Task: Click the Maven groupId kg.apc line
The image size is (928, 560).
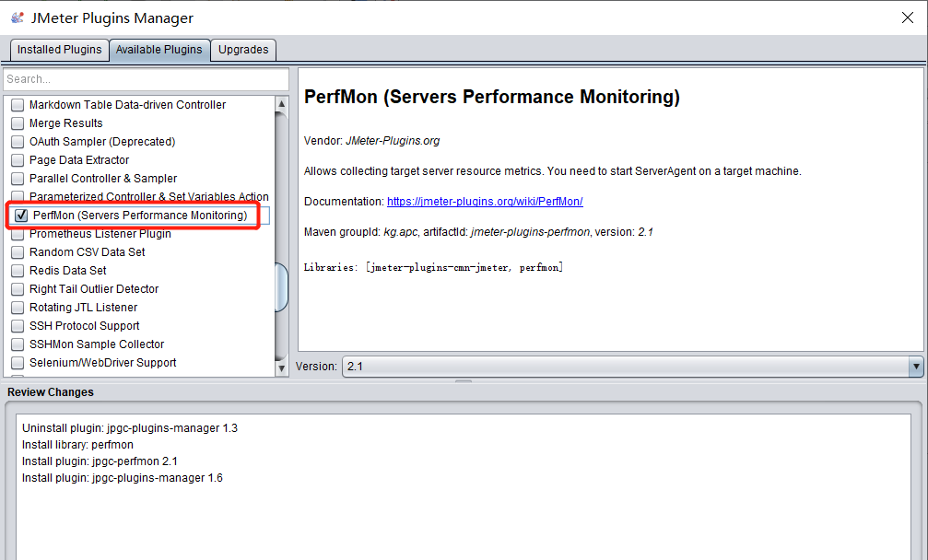Action: point(478,232)
